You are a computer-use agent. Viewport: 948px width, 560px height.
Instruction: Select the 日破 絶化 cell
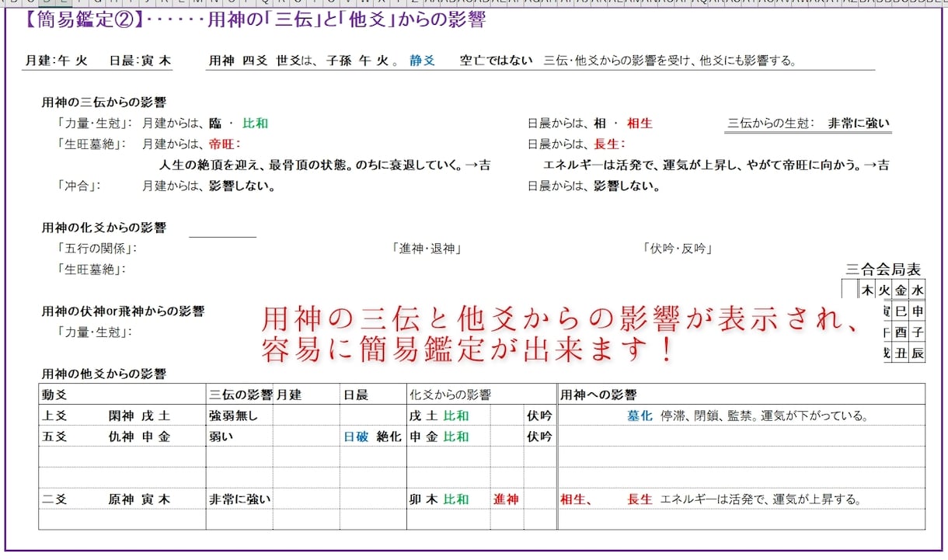[372, 437]
